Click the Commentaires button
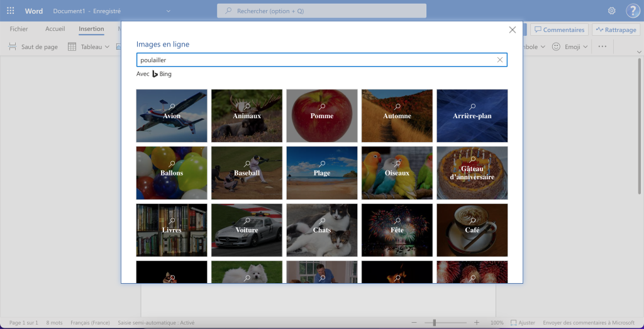The image size is (644, 329). 559,30
